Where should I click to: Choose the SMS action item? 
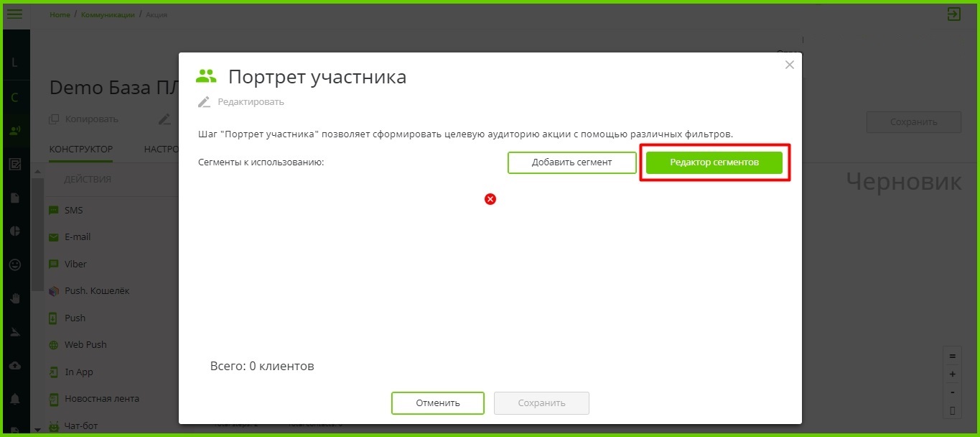click(x=73, y=210)
